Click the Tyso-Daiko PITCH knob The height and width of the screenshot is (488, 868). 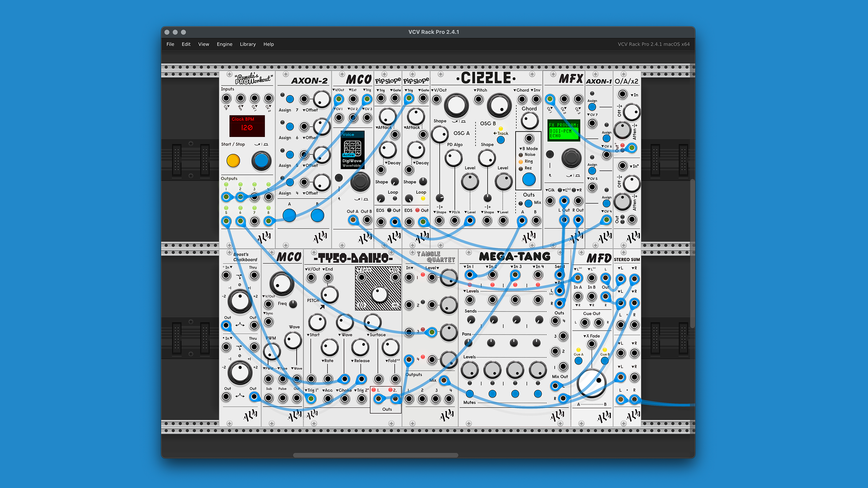[329, 295]
